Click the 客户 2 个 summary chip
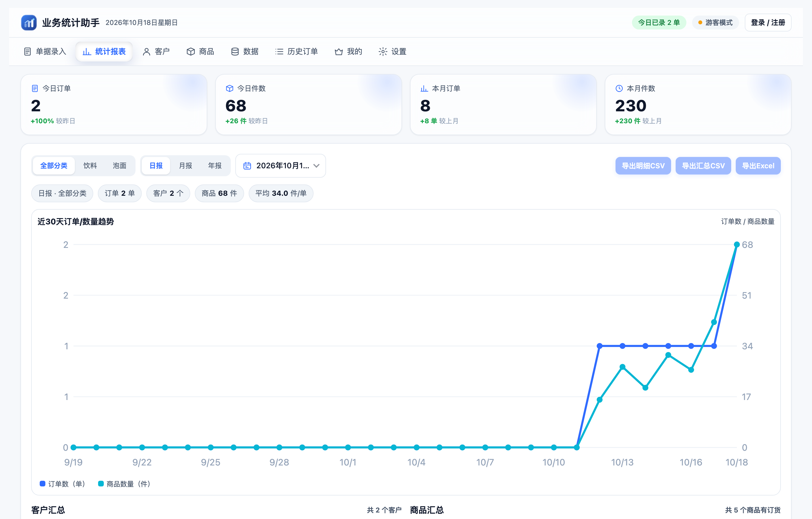 click(168, 193)
